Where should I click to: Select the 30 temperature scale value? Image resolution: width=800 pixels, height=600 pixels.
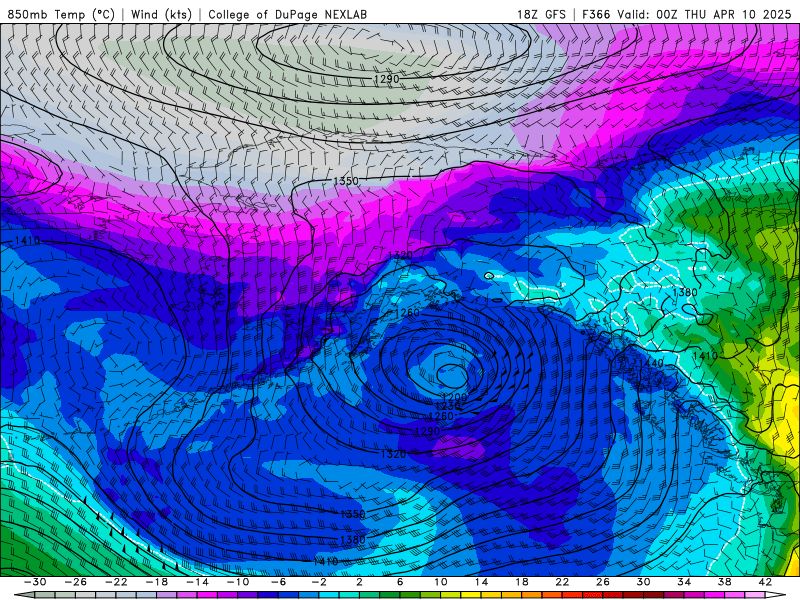[x=643, y=582]
